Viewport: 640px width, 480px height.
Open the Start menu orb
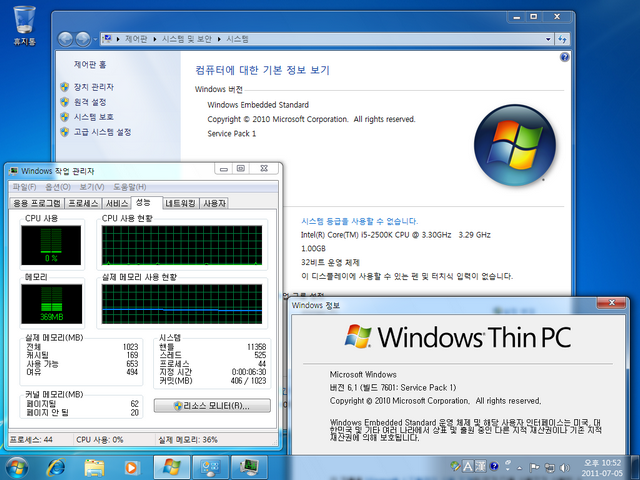[16, 468]
